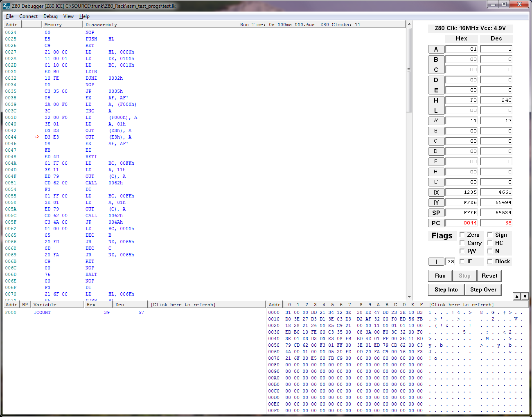Click the up arrow beside Step Over
The image size is (532, 417).
(x=517, y=296)
